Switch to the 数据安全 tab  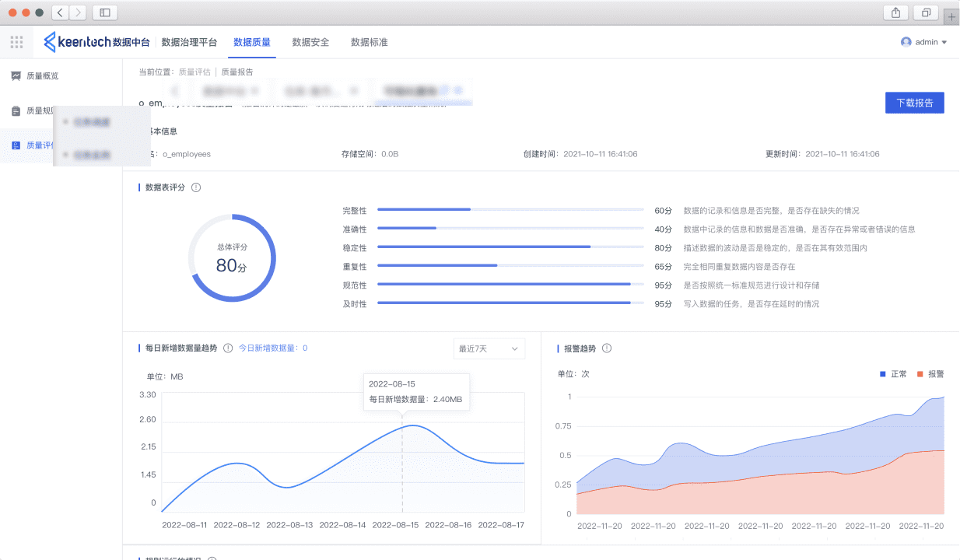click(x=310, y=42)
